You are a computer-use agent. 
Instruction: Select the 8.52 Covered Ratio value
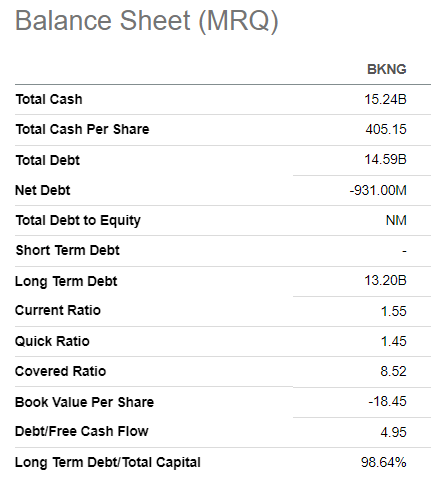393,371
